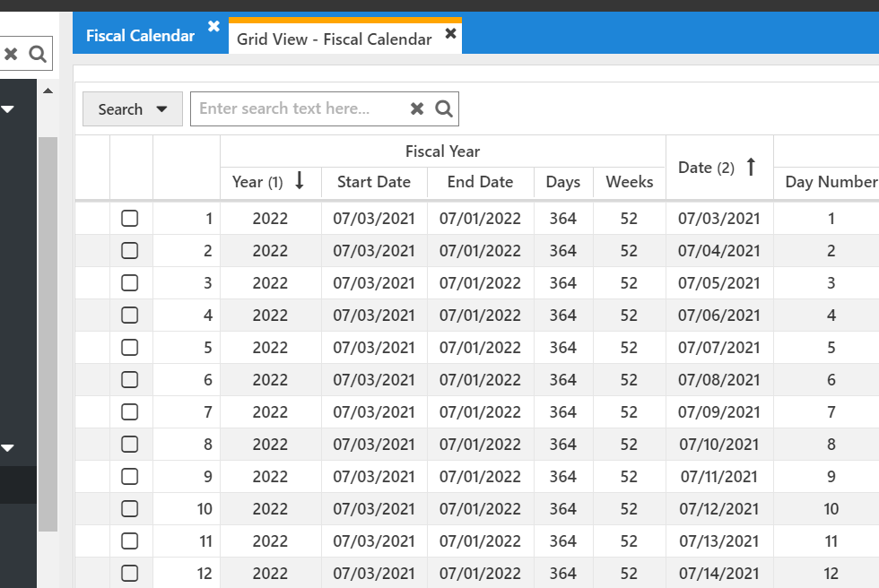The width and height of the screenshot is (879, 588).
Task: Select the checkbox on row 5
Action: pyautogui.click(x=130, y=348)
